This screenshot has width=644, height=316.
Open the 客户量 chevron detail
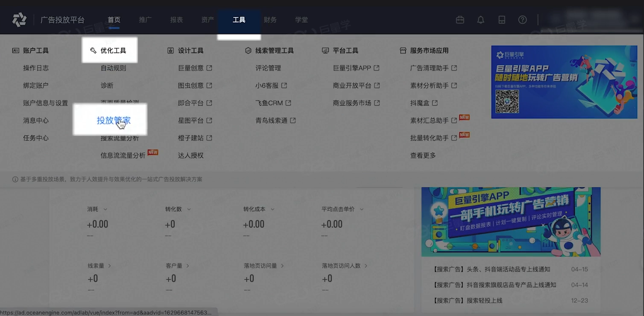(x=188, y=266)
